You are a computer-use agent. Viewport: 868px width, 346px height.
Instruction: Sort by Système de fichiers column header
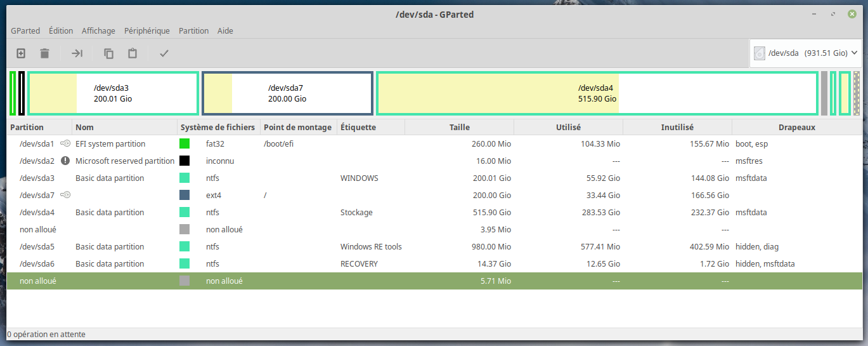pos(217,127)
